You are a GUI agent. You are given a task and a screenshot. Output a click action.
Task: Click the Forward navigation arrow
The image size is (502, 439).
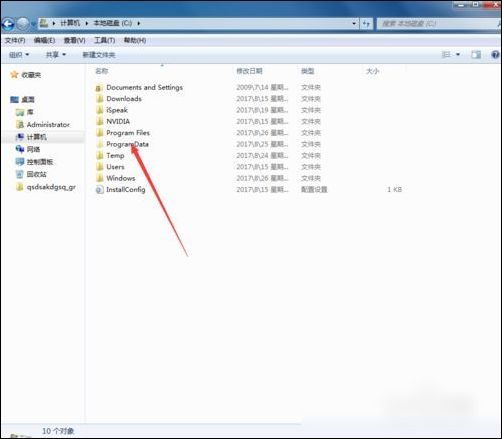pos(23,23)
